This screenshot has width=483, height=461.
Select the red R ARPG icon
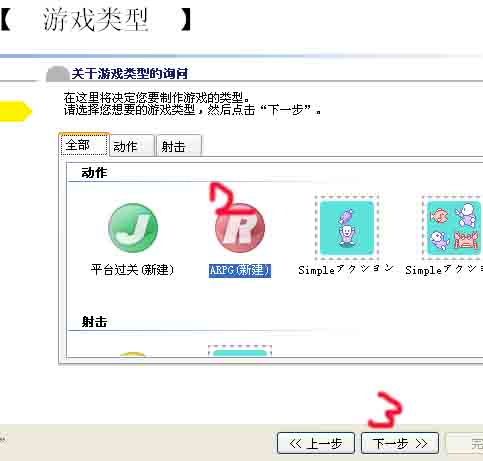coord(240,228)
